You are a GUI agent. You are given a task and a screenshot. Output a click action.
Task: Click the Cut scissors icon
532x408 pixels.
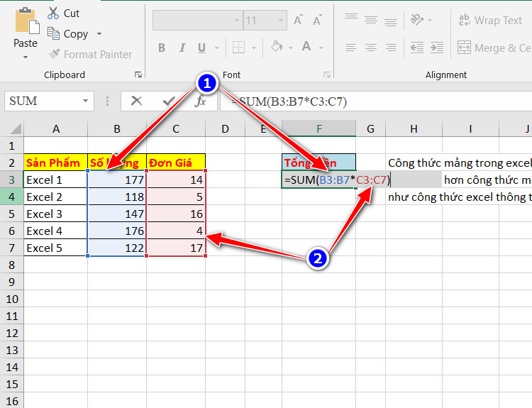point(53,13)
